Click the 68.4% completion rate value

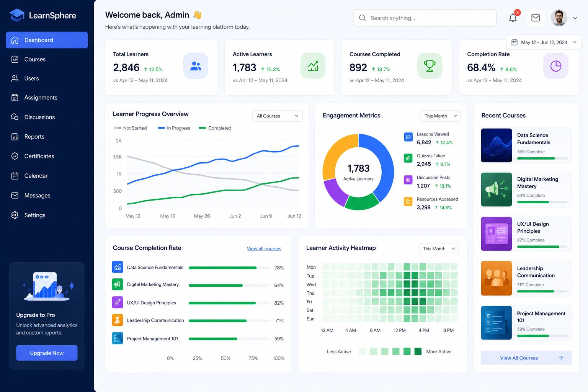(481, 68)
